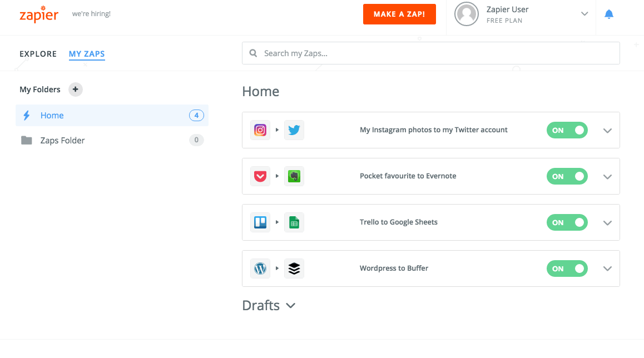Click the FREE PLAN label
The width and height of the screenshot is (644, 358).
[504, 21]
